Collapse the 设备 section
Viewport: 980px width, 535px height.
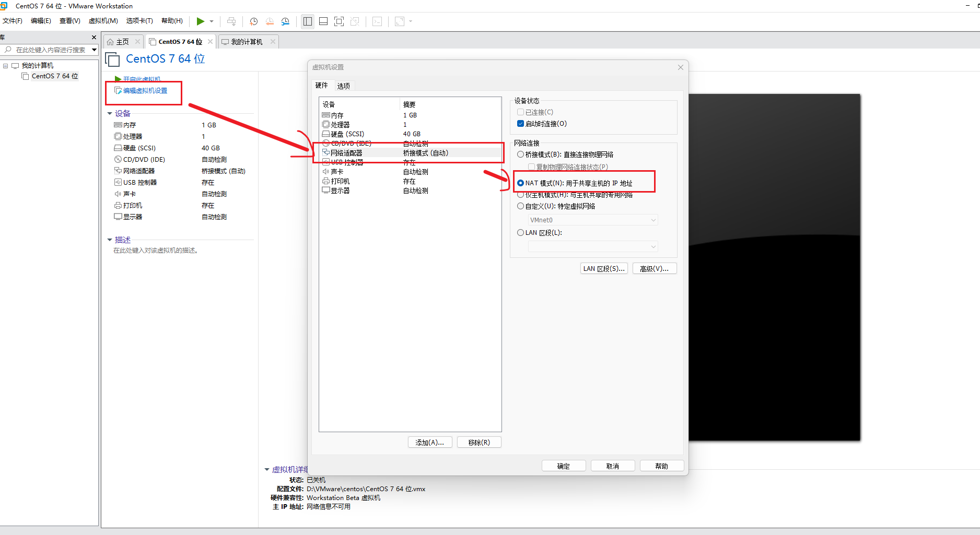pyautogui.click(x=110, y=114)
